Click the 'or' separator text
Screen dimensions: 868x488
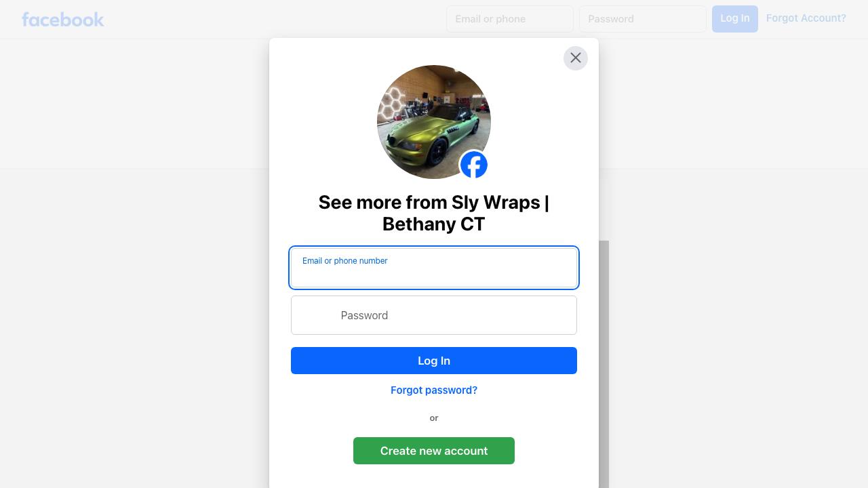434,418
